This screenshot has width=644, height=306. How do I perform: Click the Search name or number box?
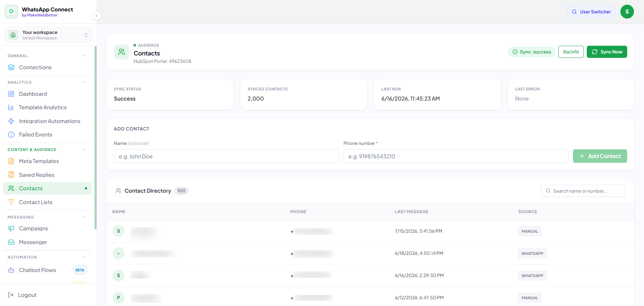pos(583,191)
